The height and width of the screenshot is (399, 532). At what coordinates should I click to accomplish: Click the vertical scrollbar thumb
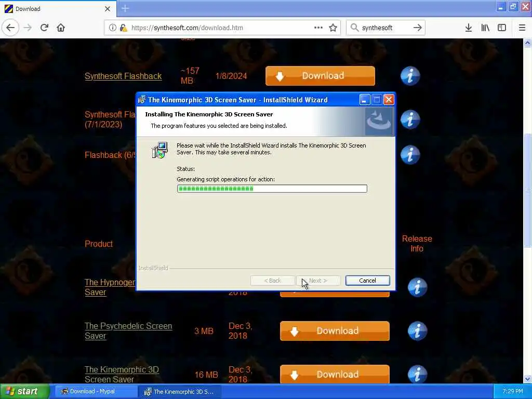coord(527,190)
